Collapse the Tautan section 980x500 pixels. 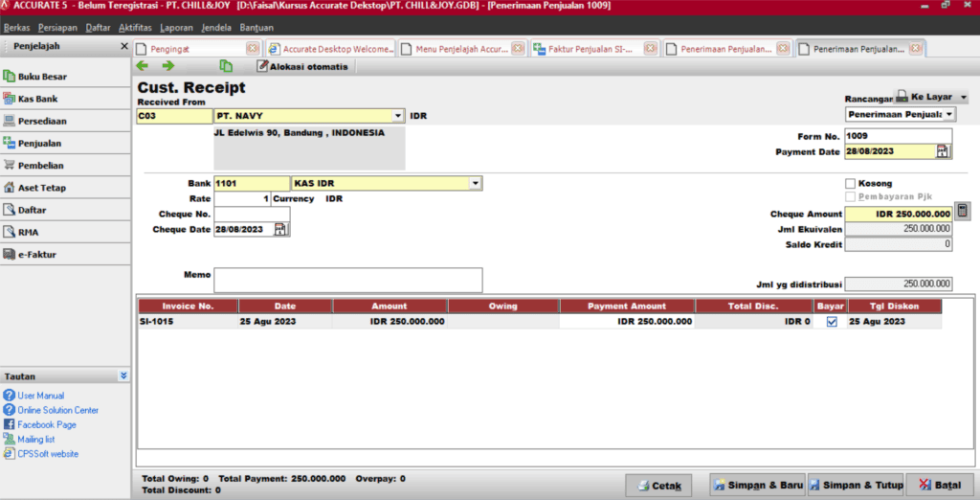[x=123, y=376]
